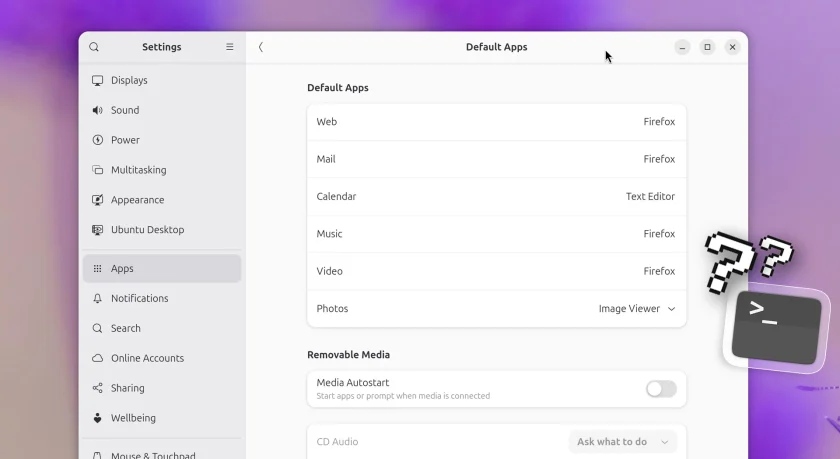The width and height of the screenshot is (840, 459).
Task: Select Appearance in the sidebar
Action: click(162, 200)
